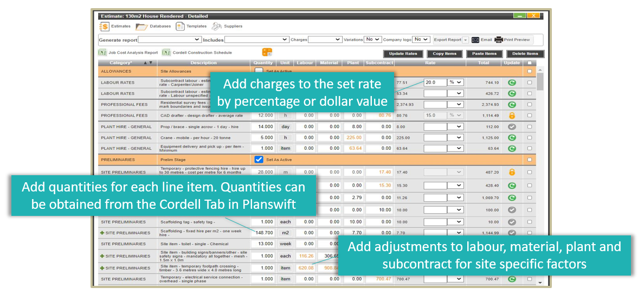
Task: Untick the Set As Active checkbox for Preliminaries
Action: 259,159
